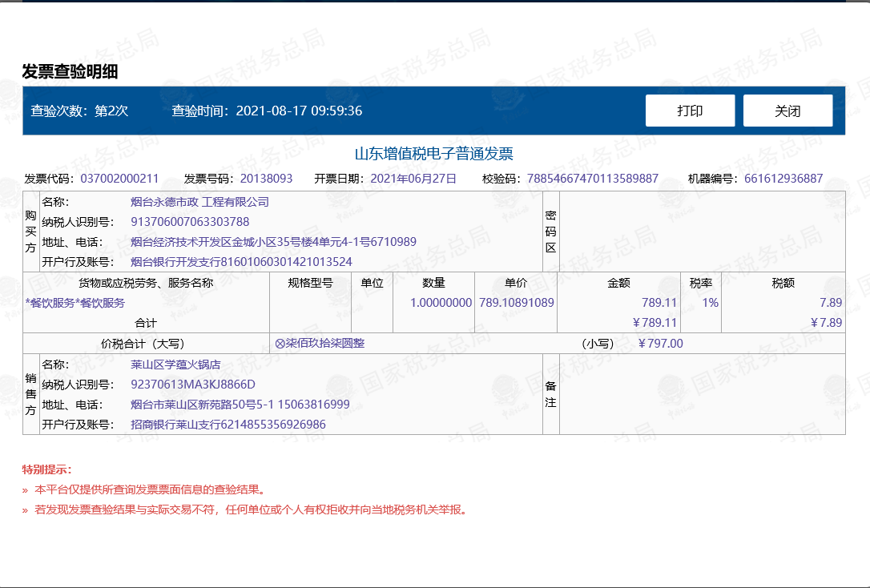Select the total amount ￥789.11
The width and height of the screenshot is (870, 588).
pos(655,323)
